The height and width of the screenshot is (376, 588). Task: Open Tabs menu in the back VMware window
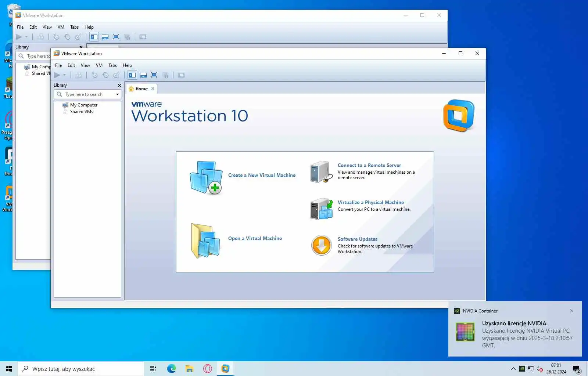coord(74,27)
